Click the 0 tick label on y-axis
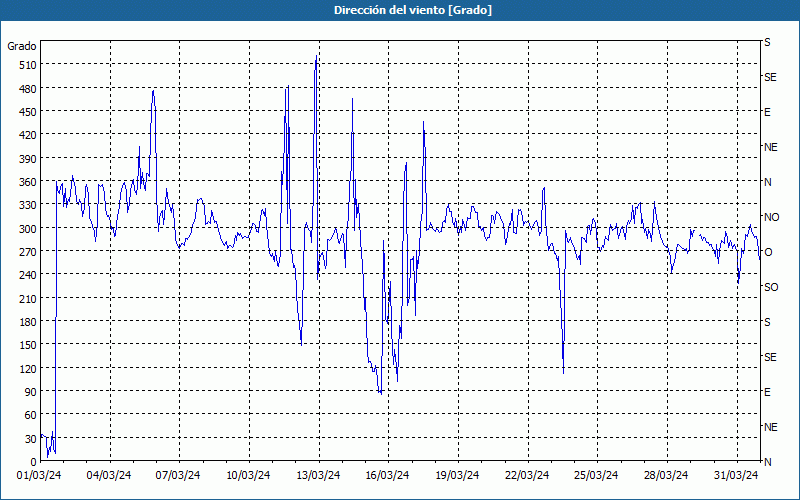This screenshot has width=800, height=500. 34,462
